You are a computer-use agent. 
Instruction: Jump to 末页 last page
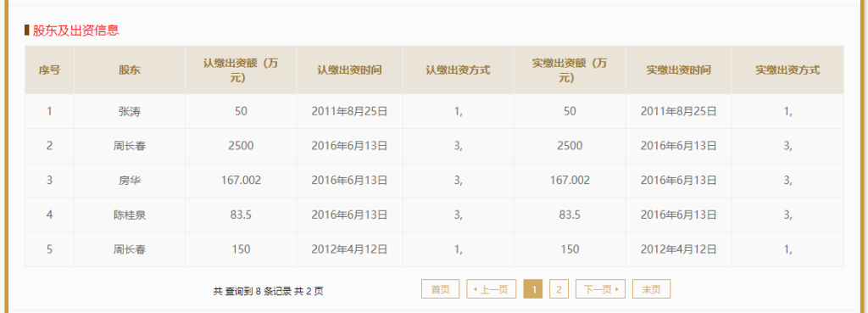(x=652, y=289)
